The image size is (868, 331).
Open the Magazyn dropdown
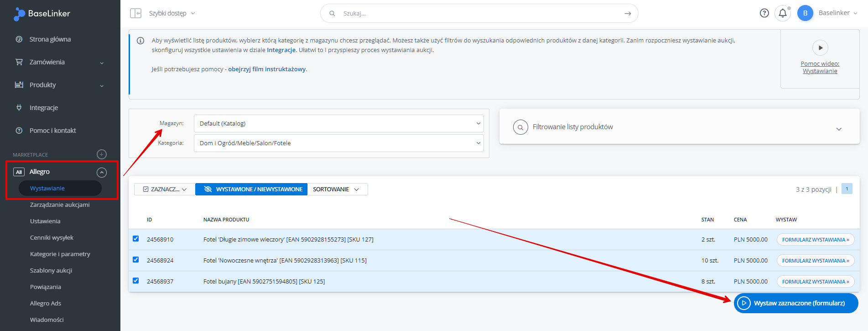[x=338, y=123]
